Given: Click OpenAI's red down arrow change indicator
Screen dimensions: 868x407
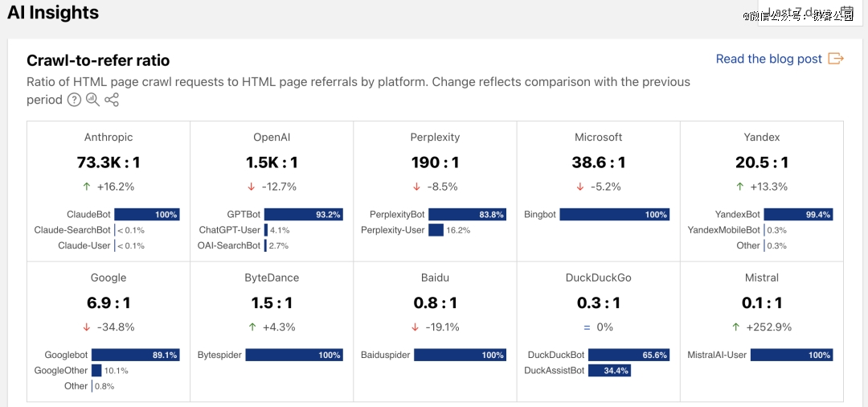Looking at the screenshot, I should pyautogui.click(x=251, y=187).
